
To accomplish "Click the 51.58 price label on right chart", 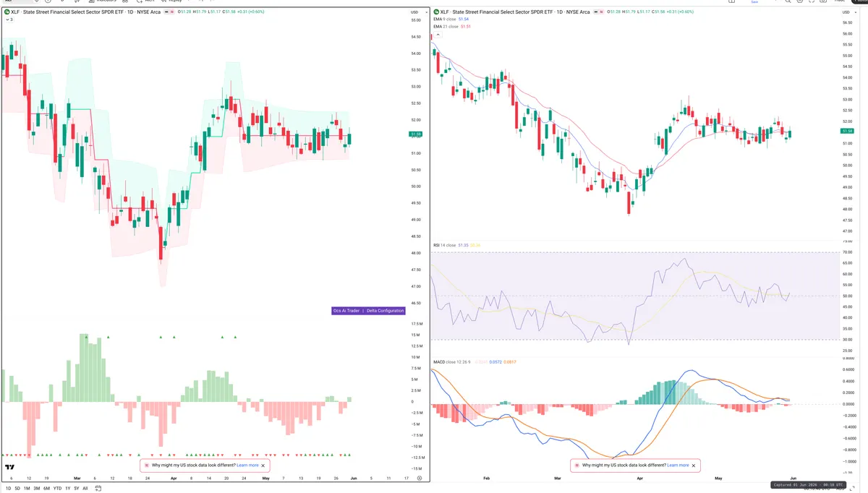I will (x=848, y=131).
